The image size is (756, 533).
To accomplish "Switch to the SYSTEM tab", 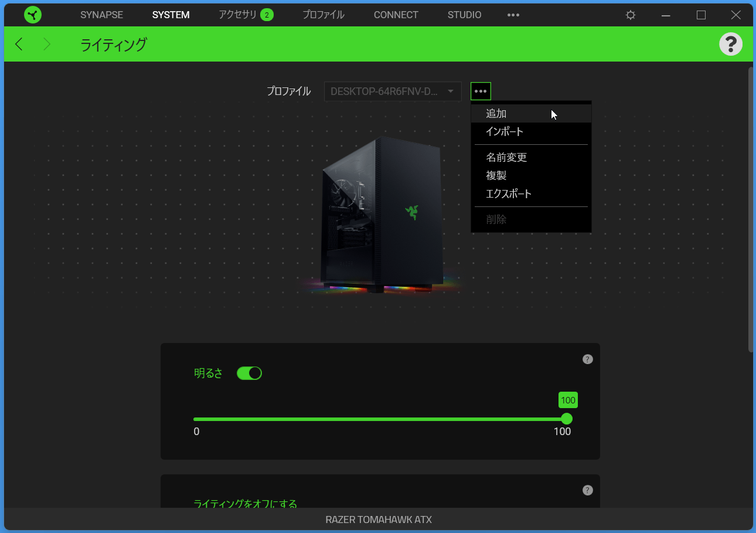I will coord(171,15).
